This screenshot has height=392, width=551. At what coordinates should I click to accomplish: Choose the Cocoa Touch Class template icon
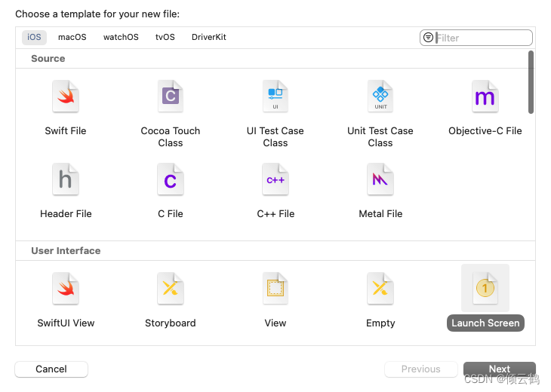point(171,96)
